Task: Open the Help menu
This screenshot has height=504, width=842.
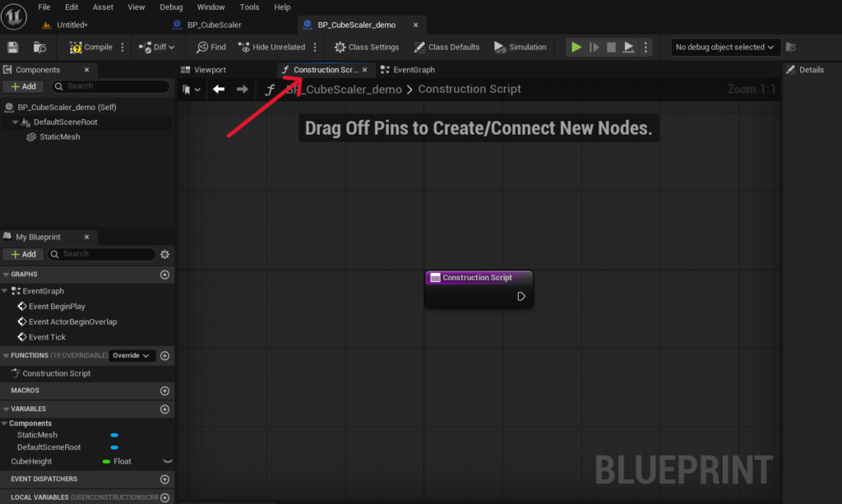Action: (x=282, y=7)
